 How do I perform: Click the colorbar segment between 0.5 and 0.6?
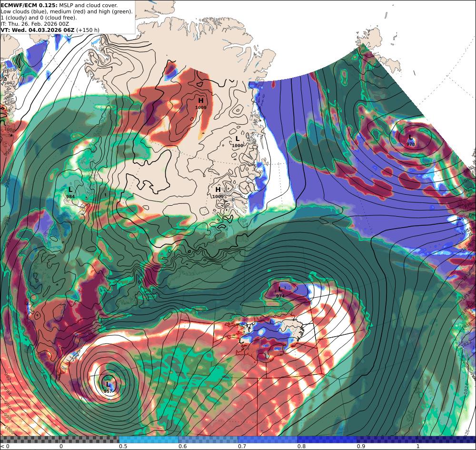pos(149,440)
